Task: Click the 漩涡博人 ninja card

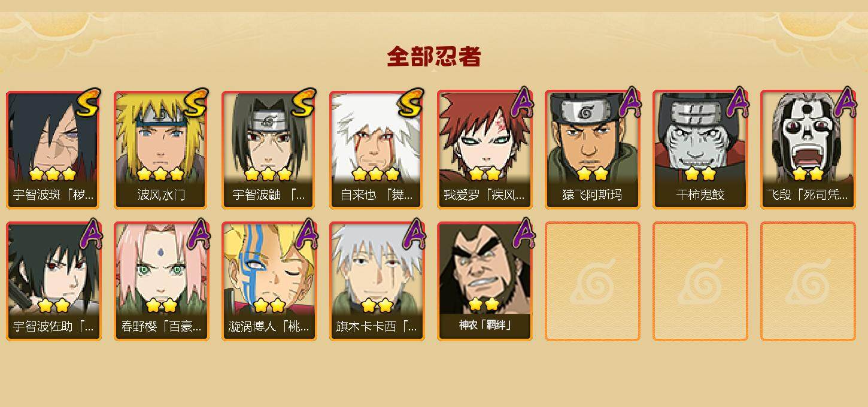Action: coord(269,281)
